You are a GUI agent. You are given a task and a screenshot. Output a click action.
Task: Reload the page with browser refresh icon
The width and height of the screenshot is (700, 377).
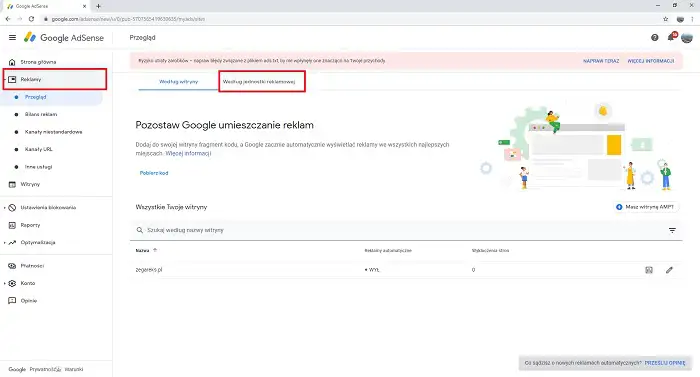pos(31,19)
